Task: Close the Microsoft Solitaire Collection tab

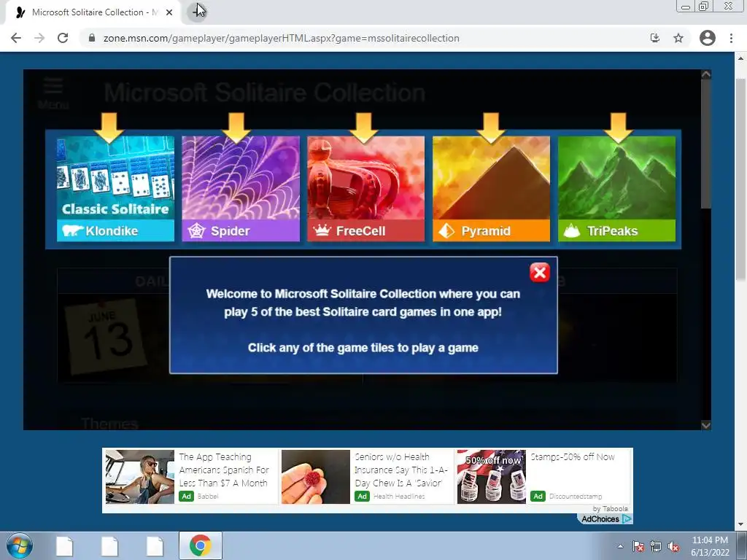Action: tap(169, 12)
